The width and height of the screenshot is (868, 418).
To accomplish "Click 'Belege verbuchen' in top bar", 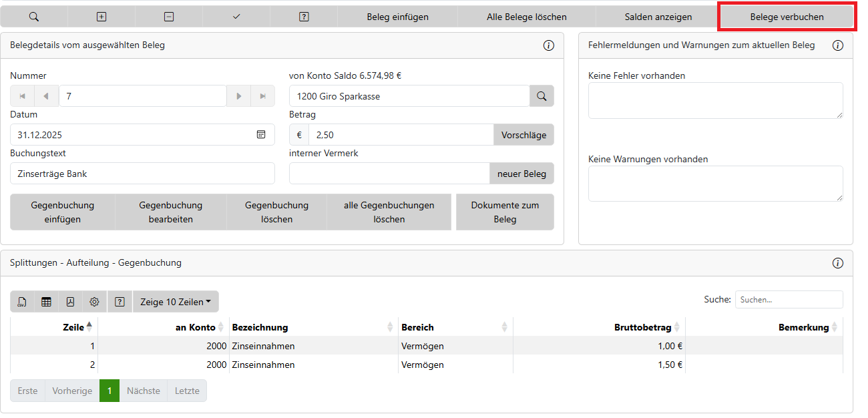I will [x=787, y=17].
